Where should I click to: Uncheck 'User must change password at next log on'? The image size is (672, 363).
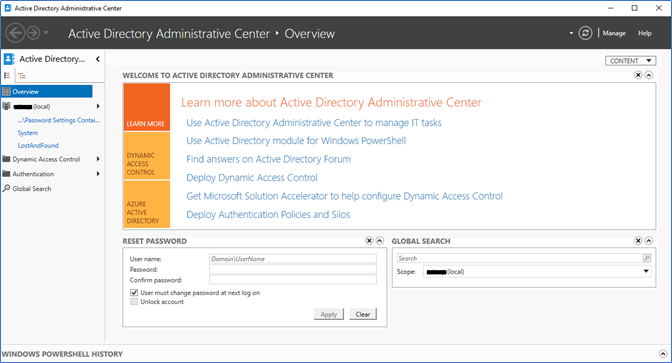[x=134, y=293]
